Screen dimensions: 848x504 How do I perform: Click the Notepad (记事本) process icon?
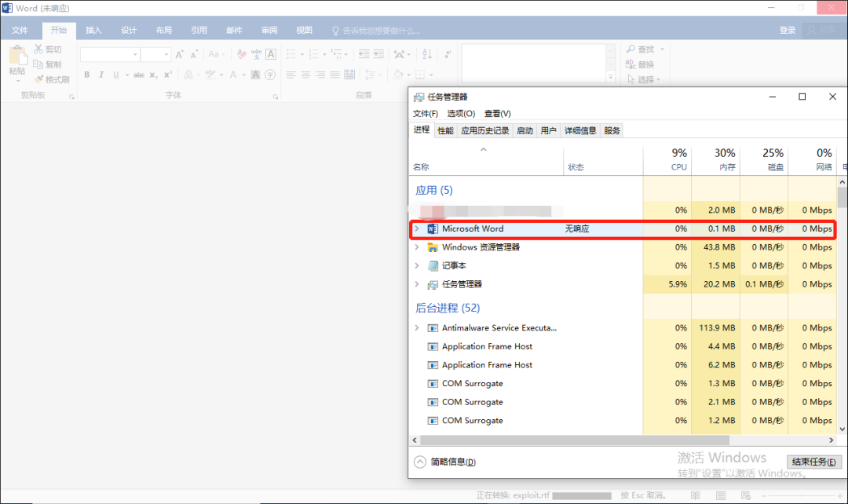point(432,266)
